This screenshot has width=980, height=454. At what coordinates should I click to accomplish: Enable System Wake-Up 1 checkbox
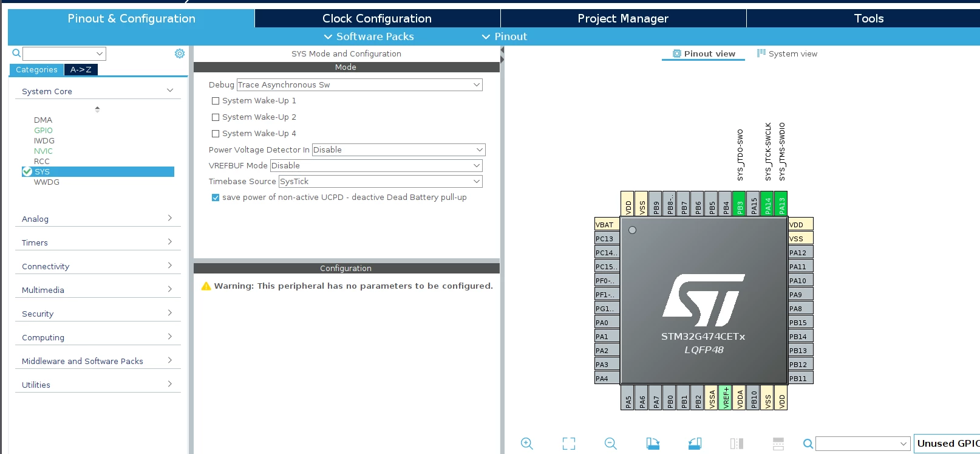216,101
